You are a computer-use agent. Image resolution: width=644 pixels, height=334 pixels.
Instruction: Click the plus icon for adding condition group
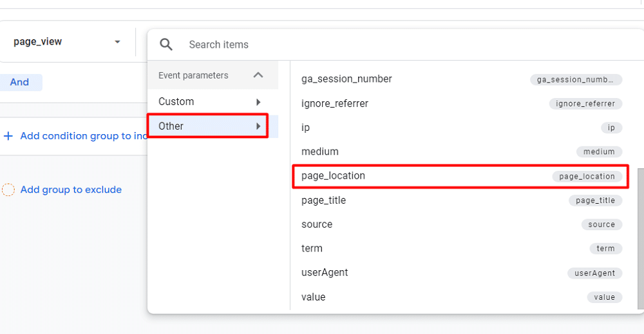click(x=8, y=136)
